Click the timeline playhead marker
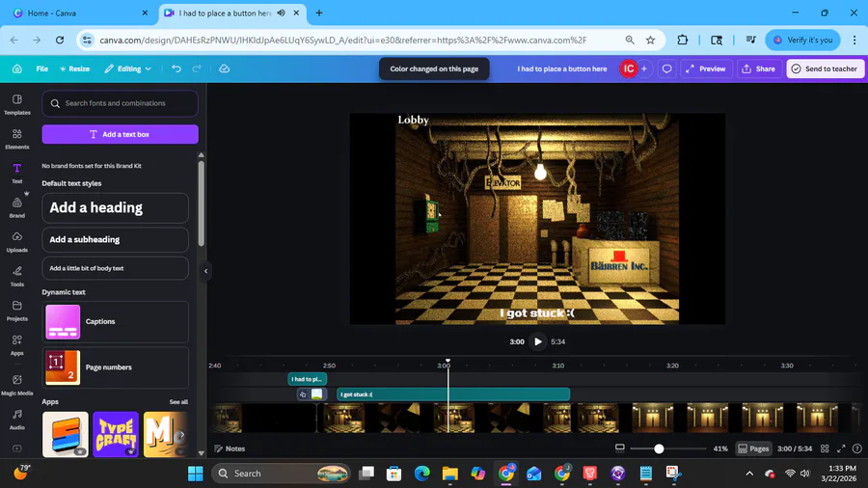868x488 pixels. 448,362
